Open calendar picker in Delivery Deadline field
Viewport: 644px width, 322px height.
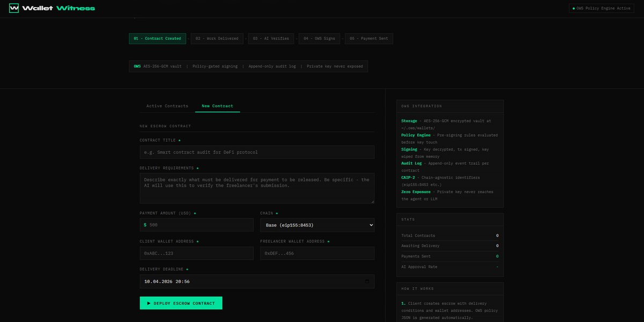367,281
